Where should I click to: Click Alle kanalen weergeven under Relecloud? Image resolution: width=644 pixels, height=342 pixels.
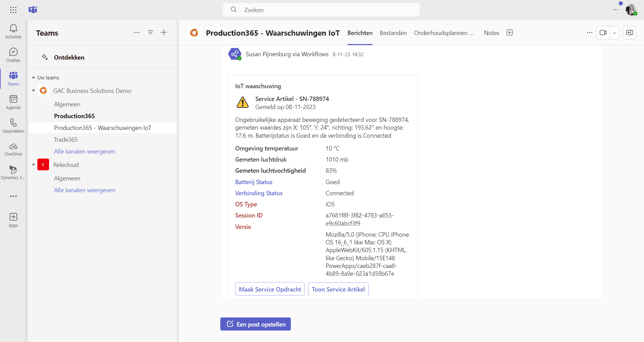84,190
